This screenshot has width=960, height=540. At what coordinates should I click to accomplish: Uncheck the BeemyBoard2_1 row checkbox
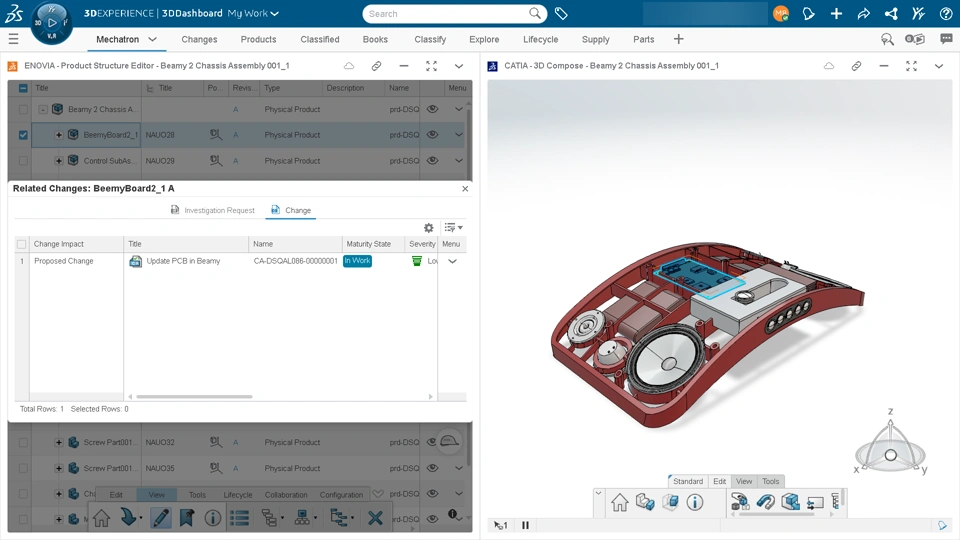click(23, 135)
